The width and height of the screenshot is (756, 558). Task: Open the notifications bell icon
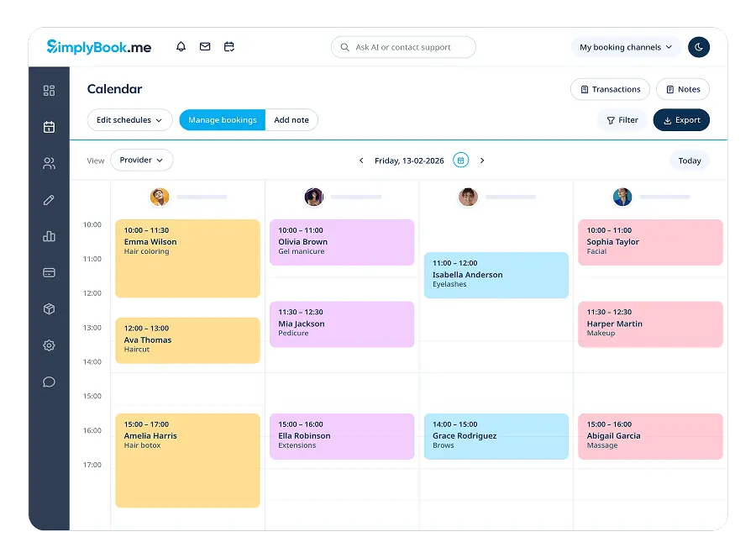coord(181,47)
